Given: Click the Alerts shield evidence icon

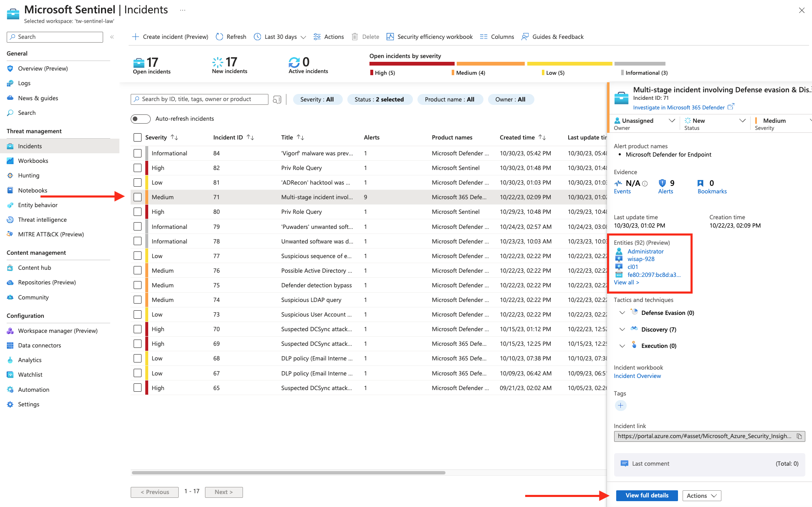Looking at the screenshot, I should (662, 183).
